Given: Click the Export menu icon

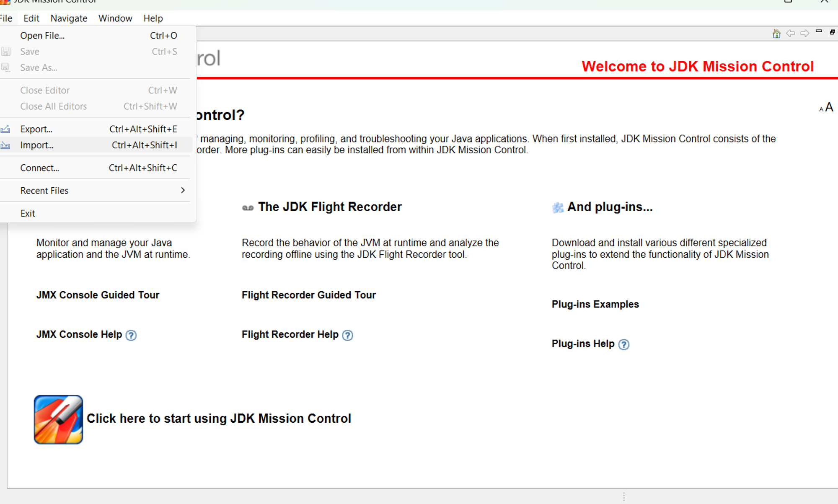Looking at the screenshot, I should [x=5, y=129].
